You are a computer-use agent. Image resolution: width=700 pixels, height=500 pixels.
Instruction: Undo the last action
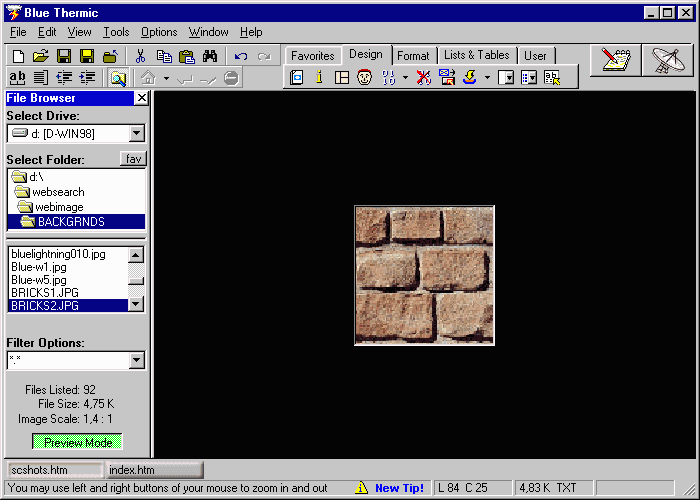click(241, 56)
